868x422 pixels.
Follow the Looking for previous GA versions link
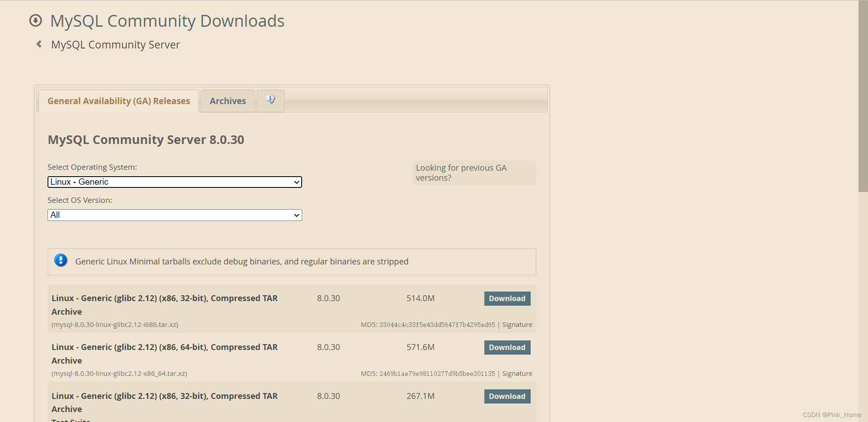461,173
